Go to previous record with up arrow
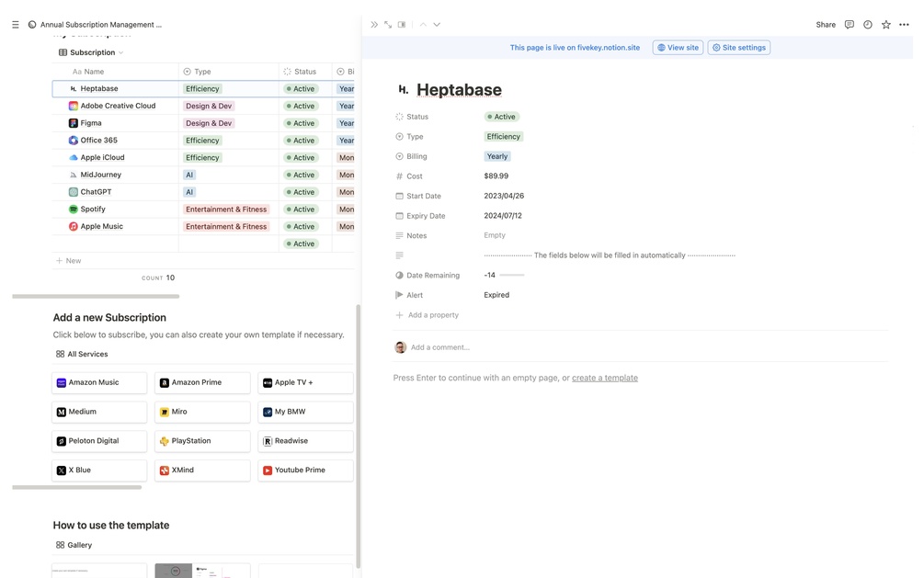 [423, 25]
